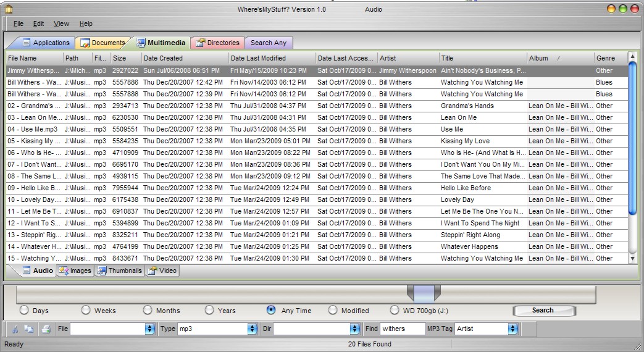Viewport: 644px width, 352px height.
Task: Click the Dir text input field
Action: (x=312, y=329)
